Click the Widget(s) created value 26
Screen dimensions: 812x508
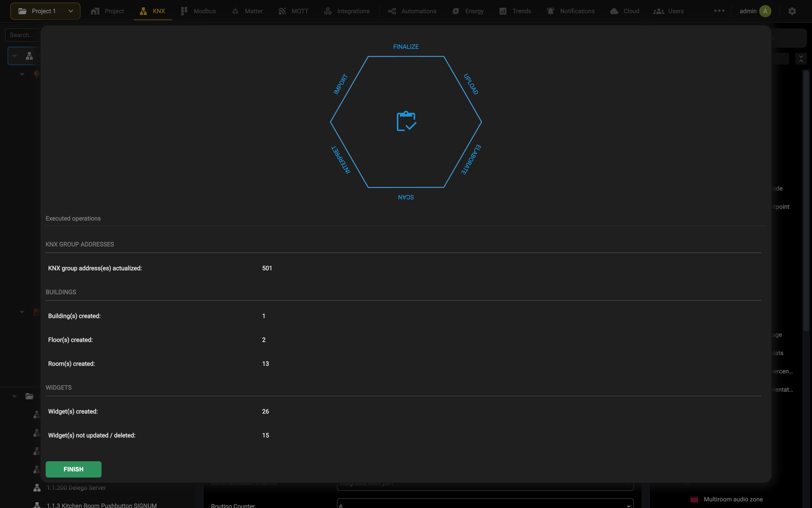coord(265,411)
